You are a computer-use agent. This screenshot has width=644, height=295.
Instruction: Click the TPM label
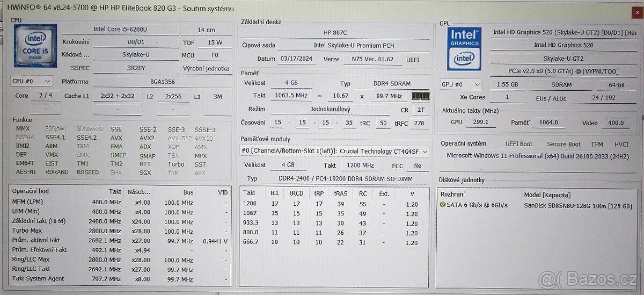(597, 144)
